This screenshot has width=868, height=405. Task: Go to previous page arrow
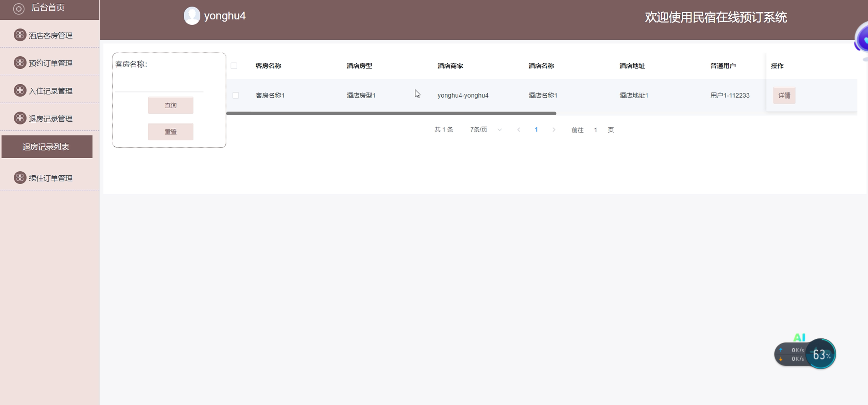point(518,130)
